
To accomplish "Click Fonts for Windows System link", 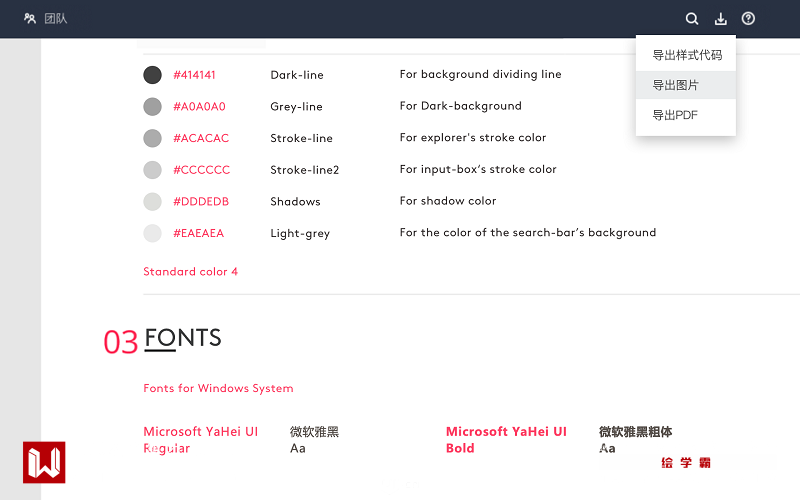I will click(x=218, y=388).
